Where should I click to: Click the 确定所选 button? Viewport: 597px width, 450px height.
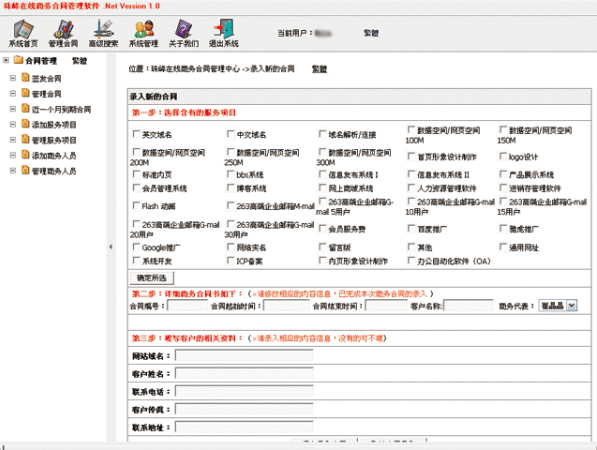click(x=152, y=278)
